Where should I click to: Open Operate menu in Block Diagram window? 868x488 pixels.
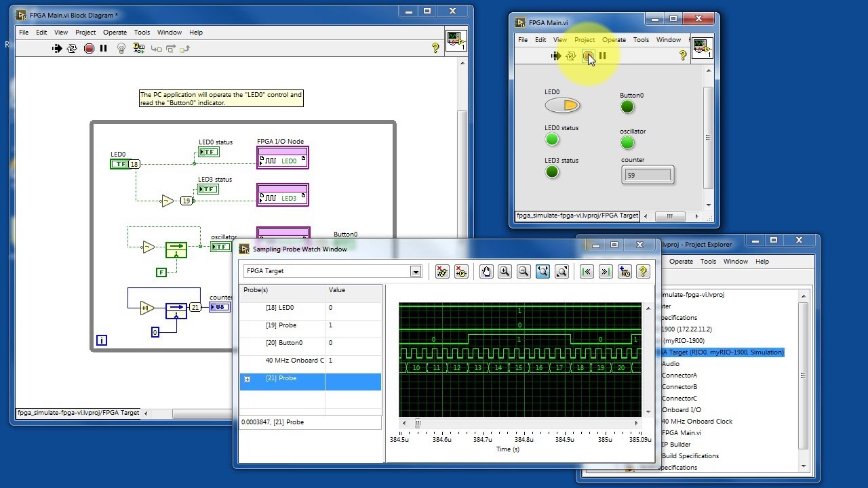tap(115, 32)
